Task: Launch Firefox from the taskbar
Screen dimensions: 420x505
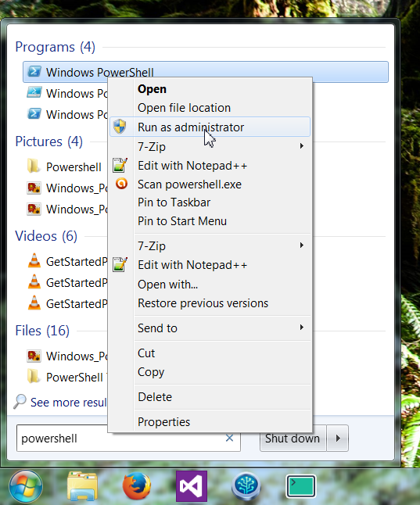Action: tap(137, 485)
